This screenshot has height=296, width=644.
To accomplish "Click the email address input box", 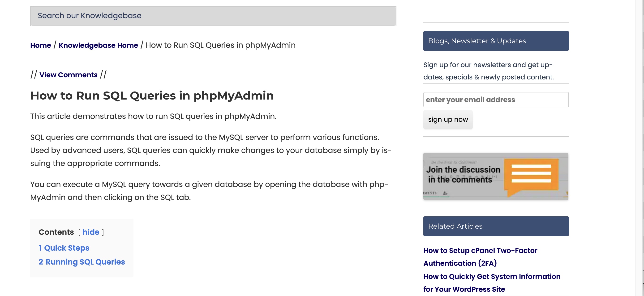I will coord(496,100).
